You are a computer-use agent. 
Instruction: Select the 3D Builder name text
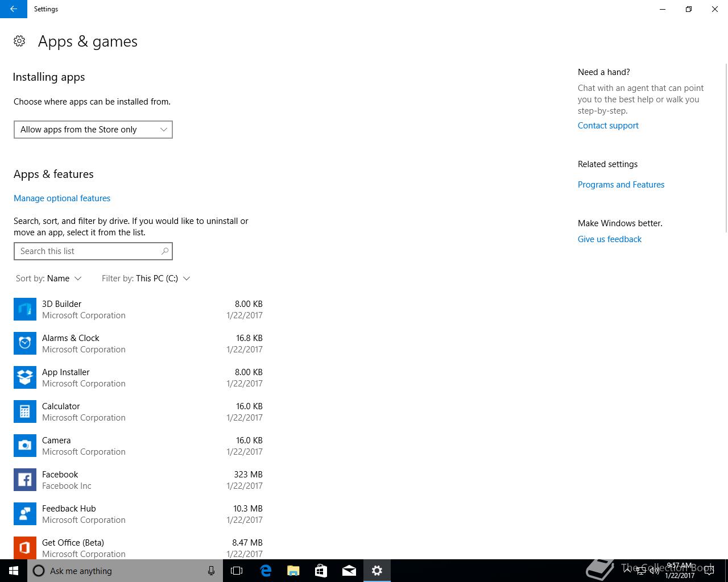pyautogui.click(x=61, y=304)
